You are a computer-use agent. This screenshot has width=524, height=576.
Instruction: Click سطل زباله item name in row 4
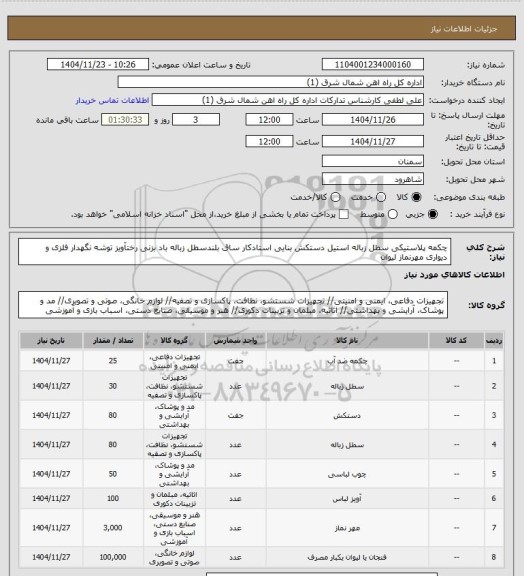(347, 445)
